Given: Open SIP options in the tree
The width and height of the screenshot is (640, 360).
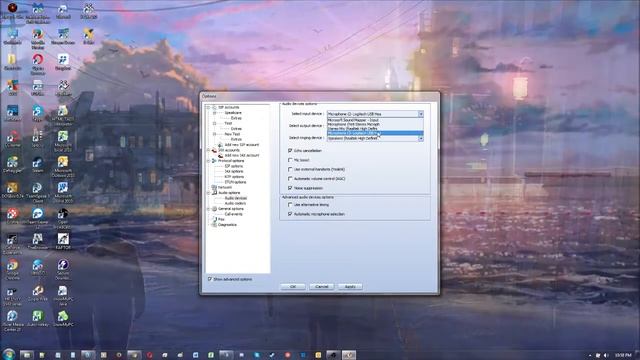Looking at the screenshot, I should click(x=234, y=166).
